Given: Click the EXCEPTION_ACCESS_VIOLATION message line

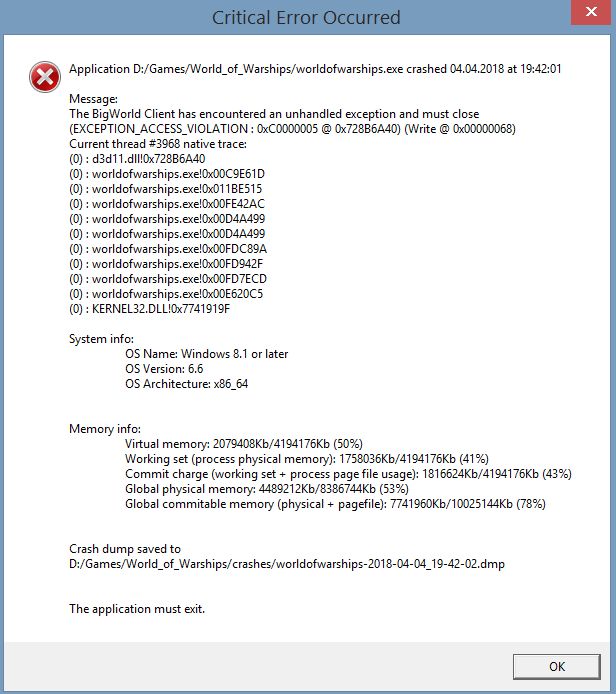Looking at the screenshot, I should 292,129.
